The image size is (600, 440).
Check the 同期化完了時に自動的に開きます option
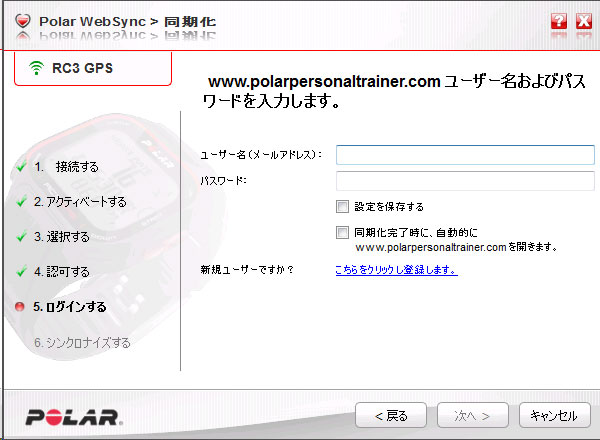342,232
